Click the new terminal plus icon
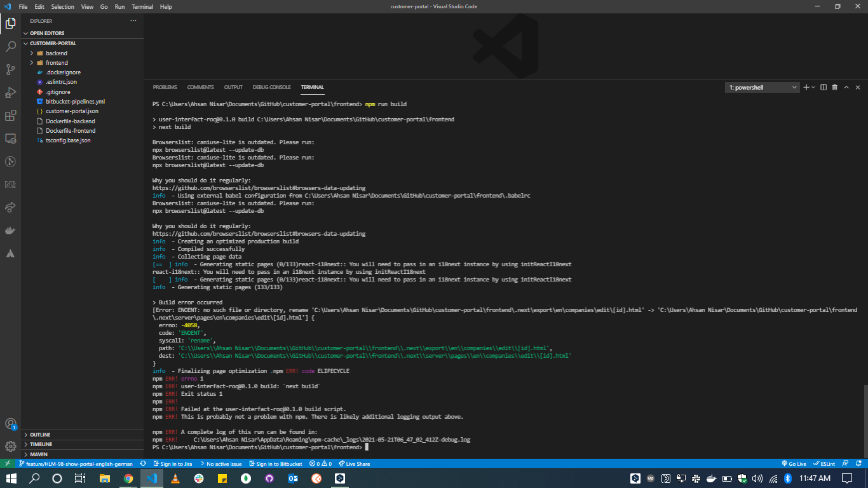 (x=806, y=87)
